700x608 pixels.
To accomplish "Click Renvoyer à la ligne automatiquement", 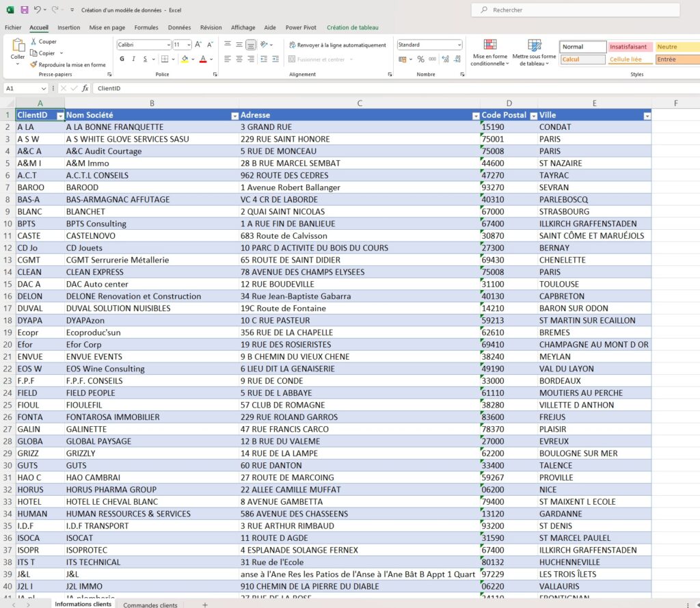I will tap(338, 44).
